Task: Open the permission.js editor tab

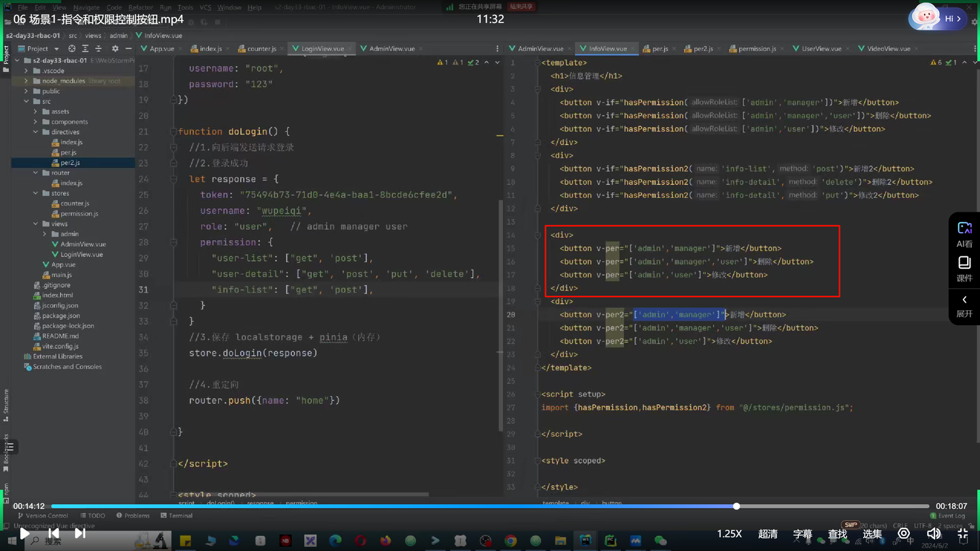Action: tap(757, 49)
